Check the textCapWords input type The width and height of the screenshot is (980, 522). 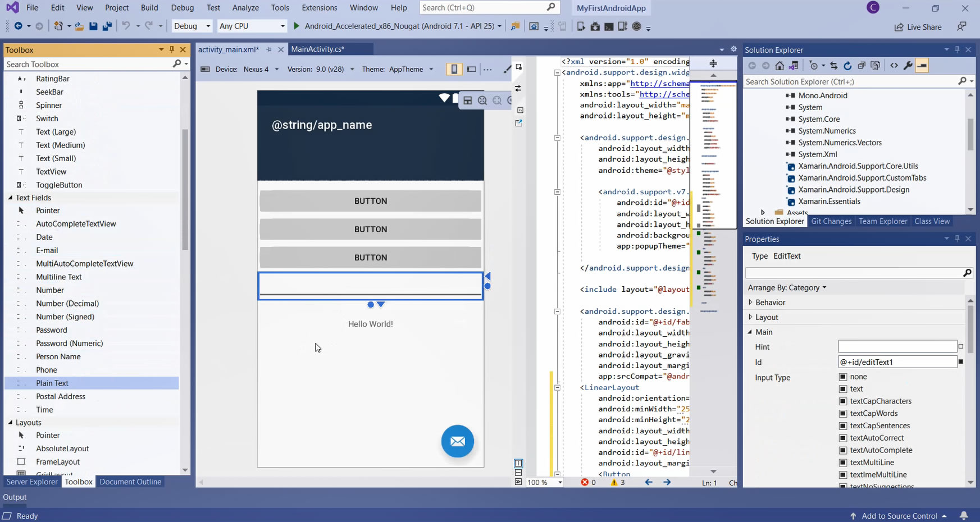tap(843, 414)
